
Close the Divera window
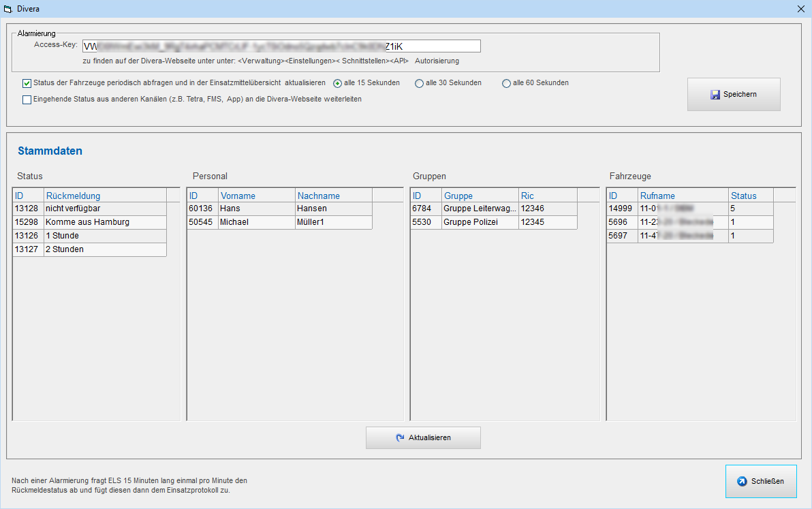pos(800,9)
